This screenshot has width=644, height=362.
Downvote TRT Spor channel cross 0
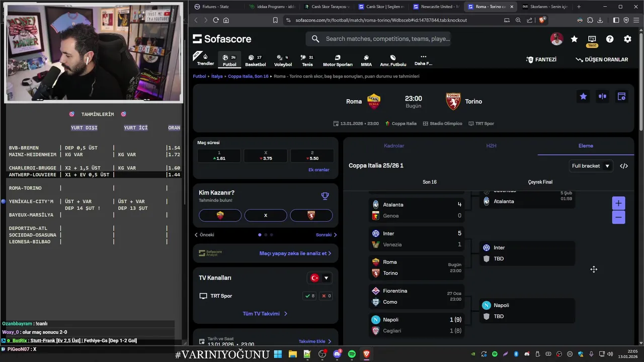326,296
